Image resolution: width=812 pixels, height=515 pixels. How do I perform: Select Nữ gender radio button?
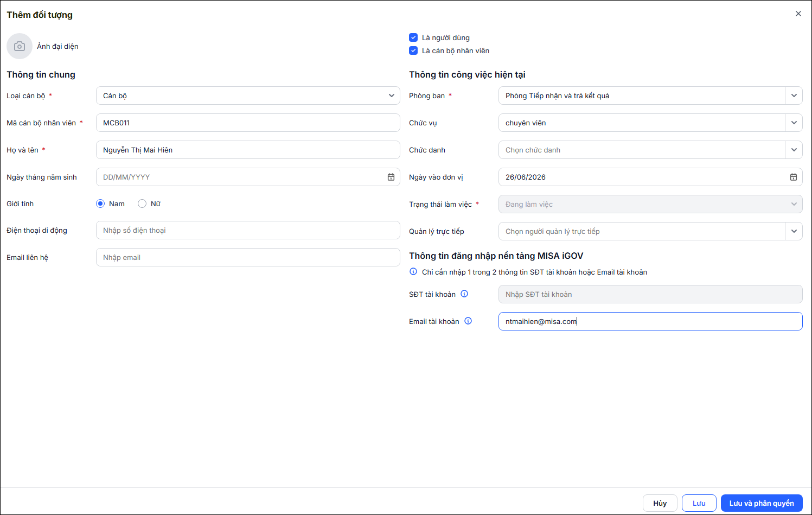[x=142, y=204]
